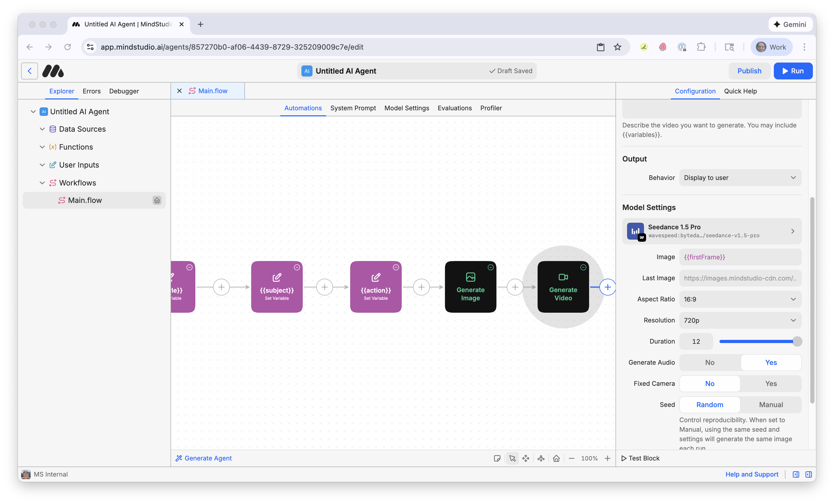Open Main.flow home workflow icon in explorer
The width and height of the screenshot is (834, 504).
[x=157, y=200]
